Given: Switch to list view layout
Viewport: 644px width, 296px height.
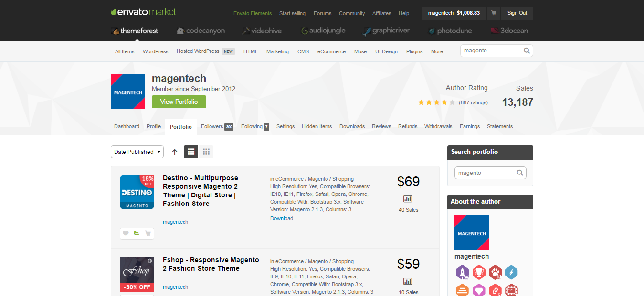Looking at the screenshot, I should click(x=191, y=152).
